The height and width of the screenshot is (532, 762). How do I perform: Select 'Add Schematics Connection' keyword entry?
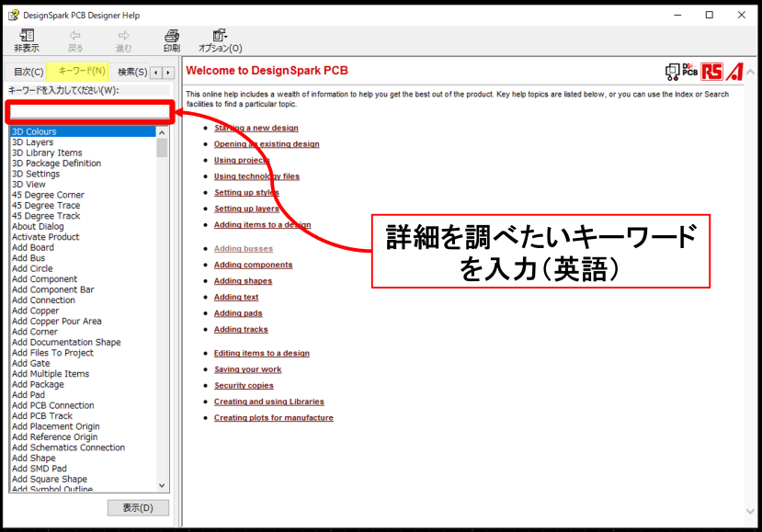point(69,447)
